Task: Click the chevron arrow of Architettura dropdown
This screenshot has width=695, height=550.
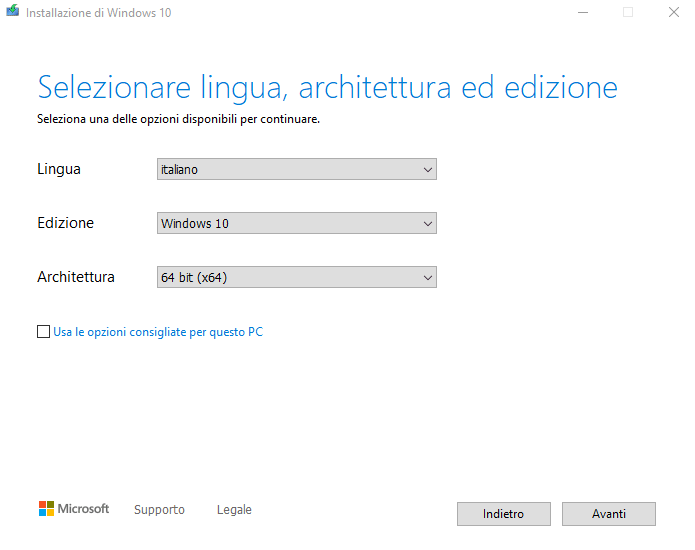Action: (x=428, y=278)
